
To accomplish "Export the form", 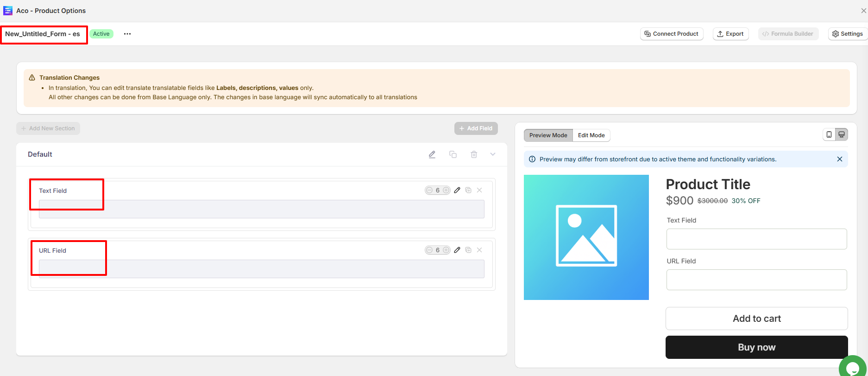I will tap(730, 34).
